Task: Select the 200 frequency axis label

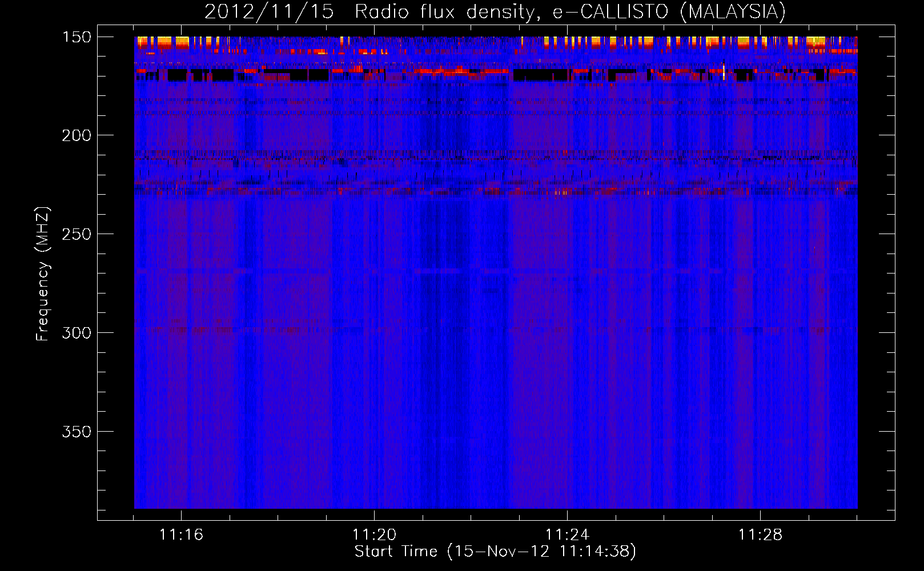Action: 77,135
